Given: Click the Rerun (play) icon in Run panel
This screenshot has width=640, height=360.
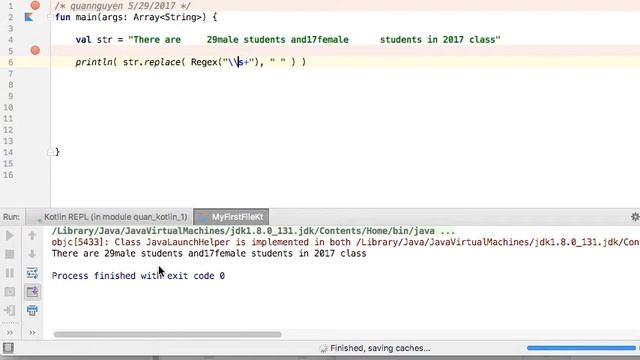Looking at the screenshot, I should coord(10,236).
